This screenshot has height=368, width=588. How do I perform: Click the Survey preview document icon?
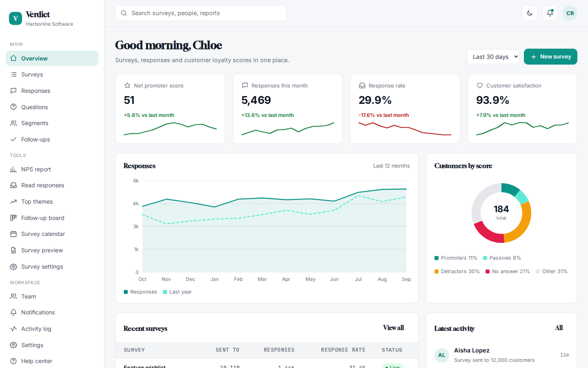pos(13,250)
